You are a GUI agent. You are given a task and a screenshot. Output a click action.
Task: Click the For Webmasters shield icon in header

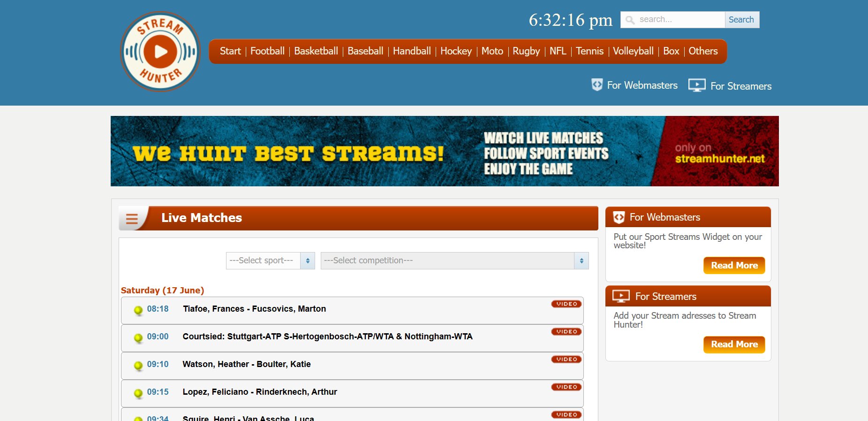597,85
